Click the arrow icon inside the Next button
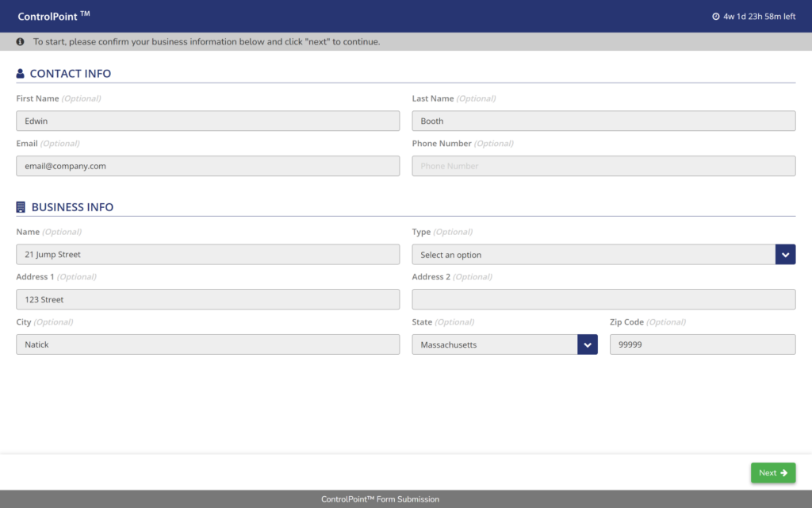 (x=785, y=472)
